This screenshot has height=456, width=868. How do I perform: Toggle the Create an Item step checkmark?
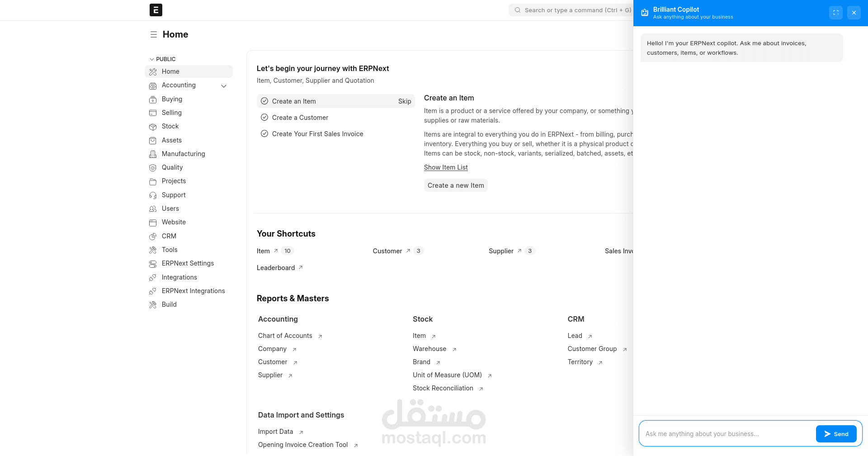264,101
